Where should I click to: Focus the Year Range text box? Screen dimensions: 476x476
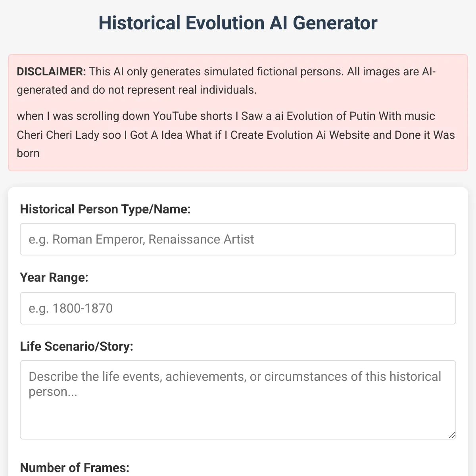[238, 308]
